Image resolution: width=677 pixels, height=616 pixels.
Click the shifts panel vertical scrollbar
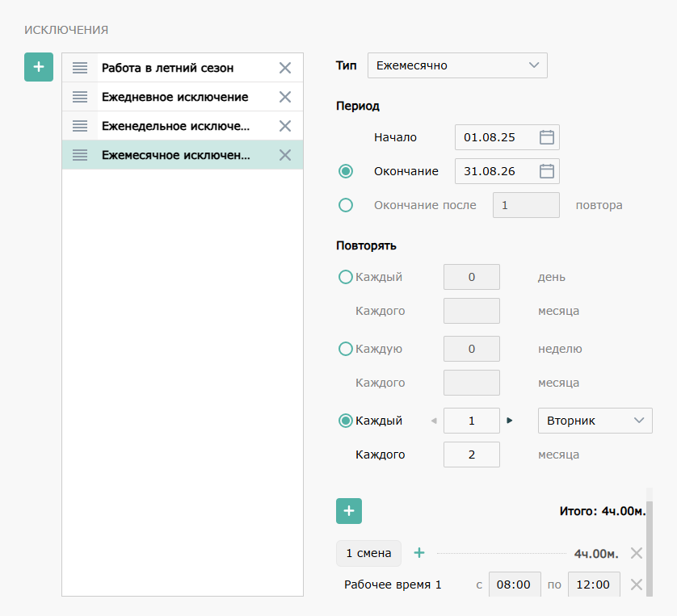[650, 549]
